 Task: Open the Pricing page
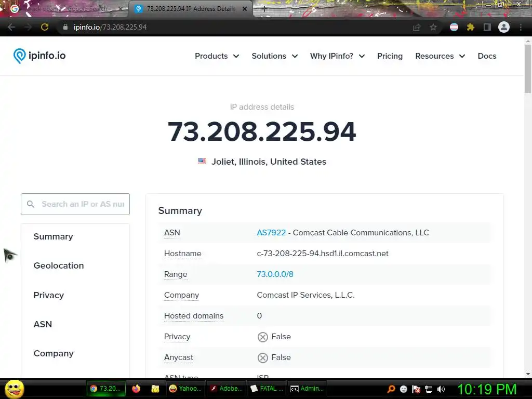(390, 56)
